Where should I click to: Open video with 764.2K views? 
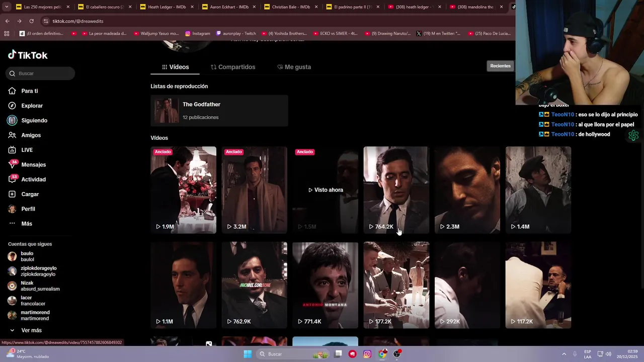(396, 190)
